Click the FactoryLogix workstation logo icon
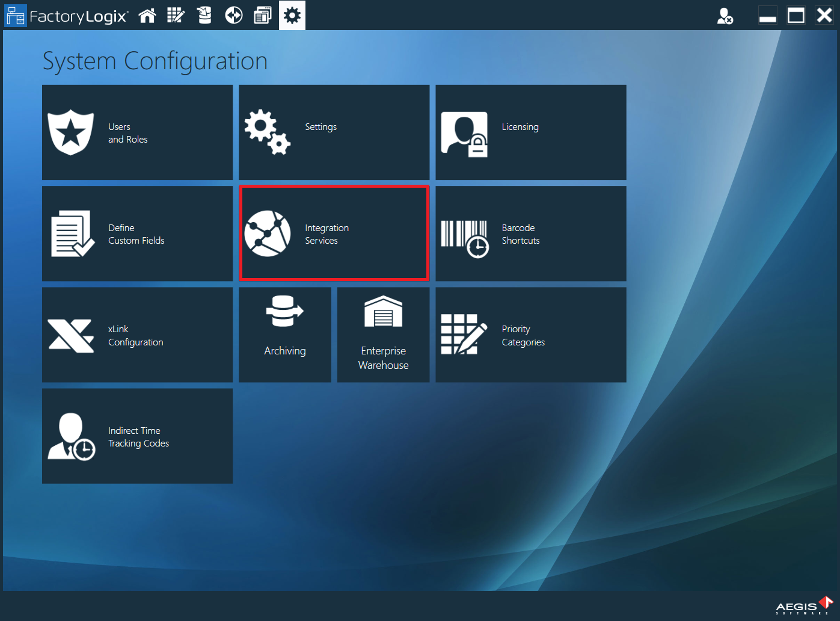 coord(16,15)
